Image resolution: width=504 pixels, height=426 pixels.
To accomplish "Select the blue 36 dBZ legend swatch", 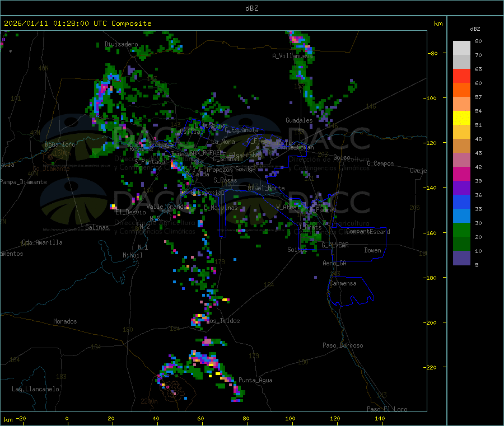I will (461, 202).
